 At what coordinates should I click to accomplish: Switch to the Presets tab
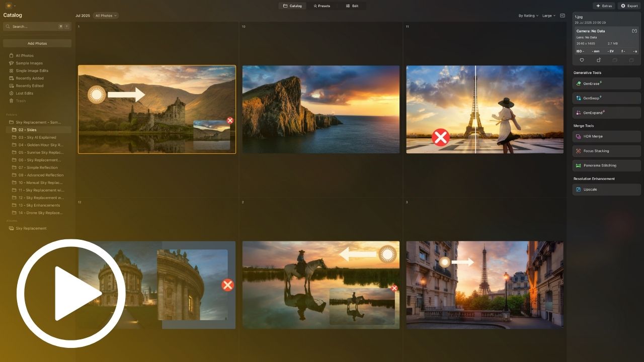point(321,6)
